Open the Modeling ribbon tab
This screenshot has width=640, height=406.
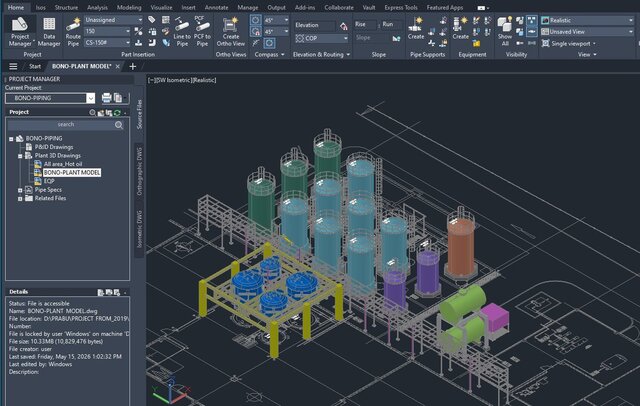129,7
